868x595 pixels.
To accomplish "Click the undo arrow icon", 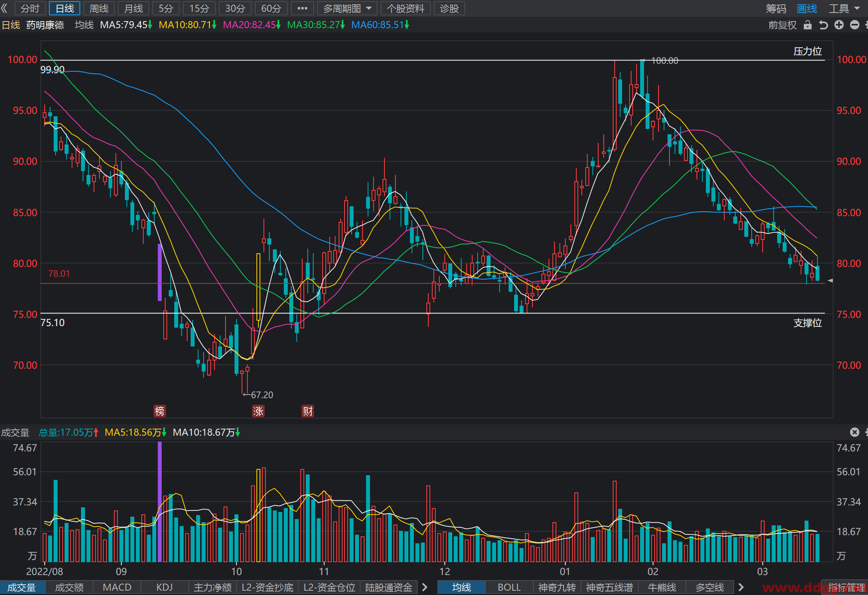I will coord(823,25).
